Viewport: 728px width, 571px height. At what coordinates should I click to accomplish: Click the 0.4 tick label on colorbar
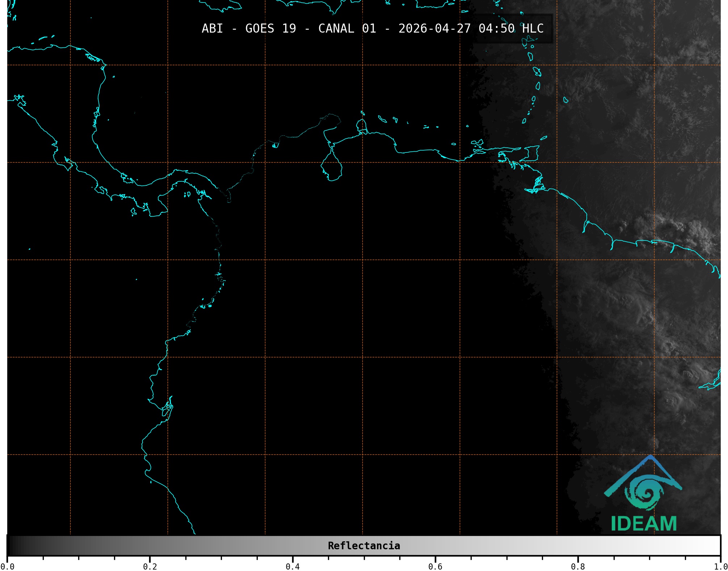click(x=293, y=567)
